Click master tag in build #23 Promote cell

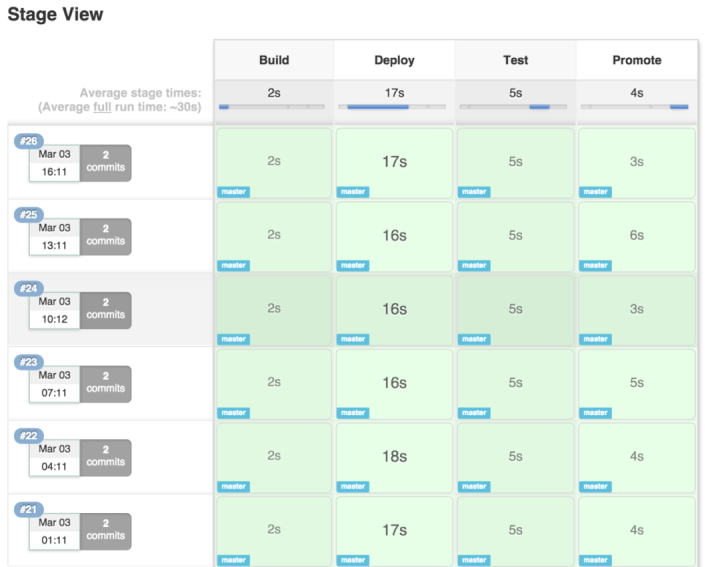point(596,413)
